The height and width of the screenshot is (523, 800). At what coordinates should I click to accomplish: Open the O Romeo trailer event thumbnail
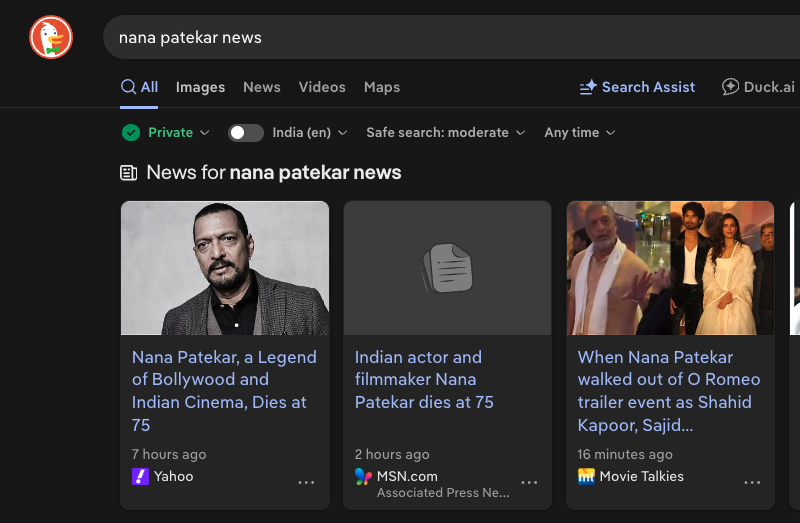coord(670,268)
